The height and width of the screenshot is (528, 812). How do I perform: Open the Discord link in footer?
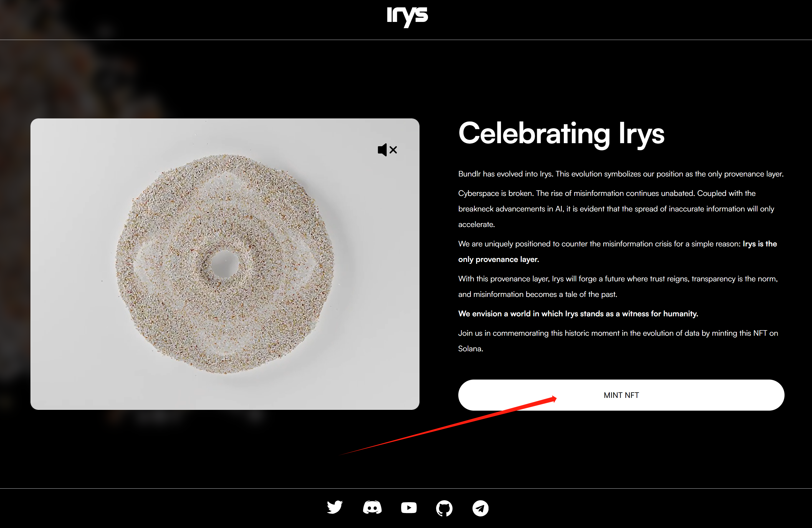click(372, 507)
